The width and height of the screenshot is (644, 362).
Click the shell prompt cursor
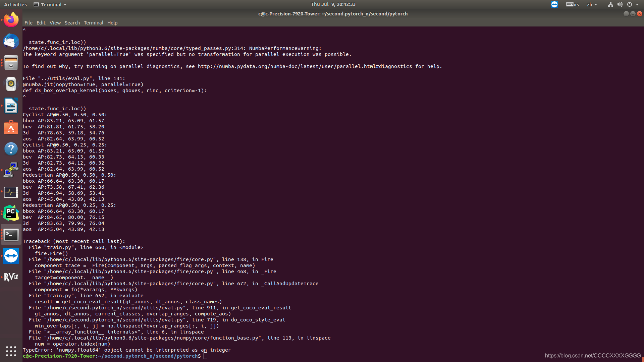click(x=205, y=356)
